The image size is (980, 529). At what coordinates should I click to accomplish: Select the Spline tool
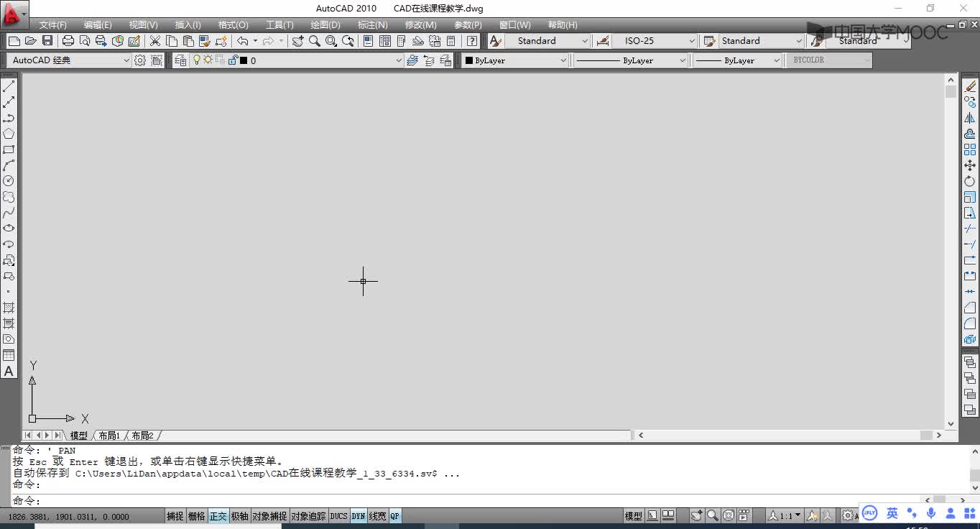tap(9, 212)
